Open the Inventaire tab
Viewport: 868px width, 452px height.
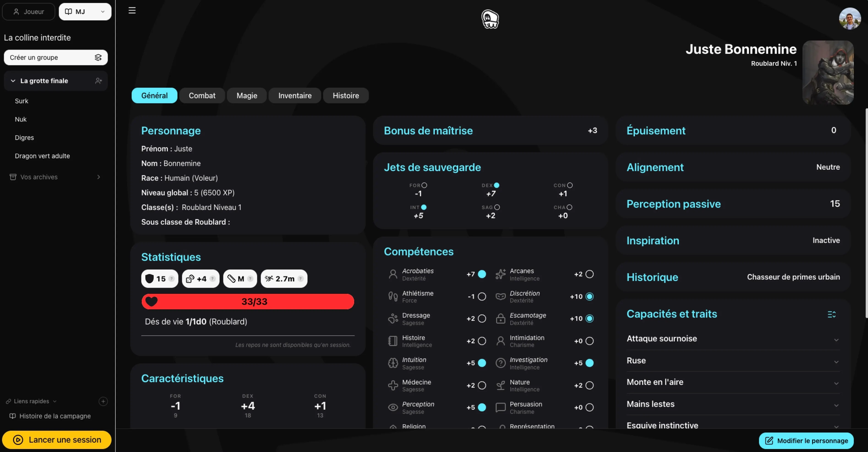pos(295,96)
